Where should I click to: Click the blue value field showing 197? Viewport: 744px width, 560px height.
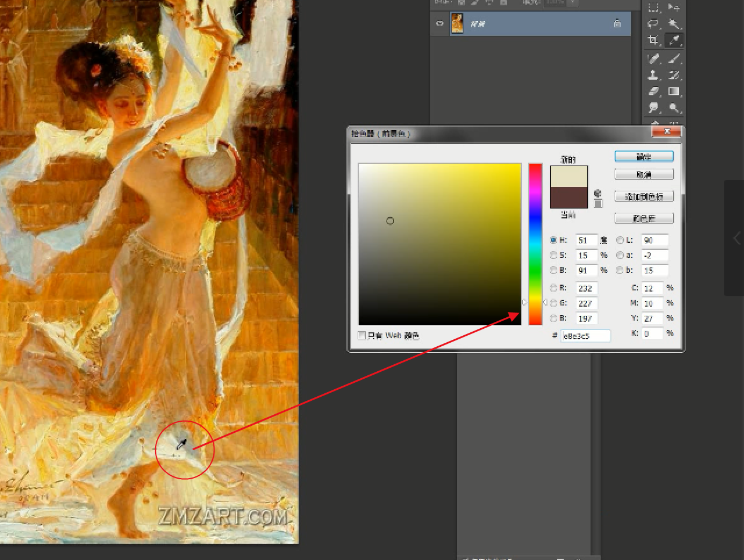(586, 318)
